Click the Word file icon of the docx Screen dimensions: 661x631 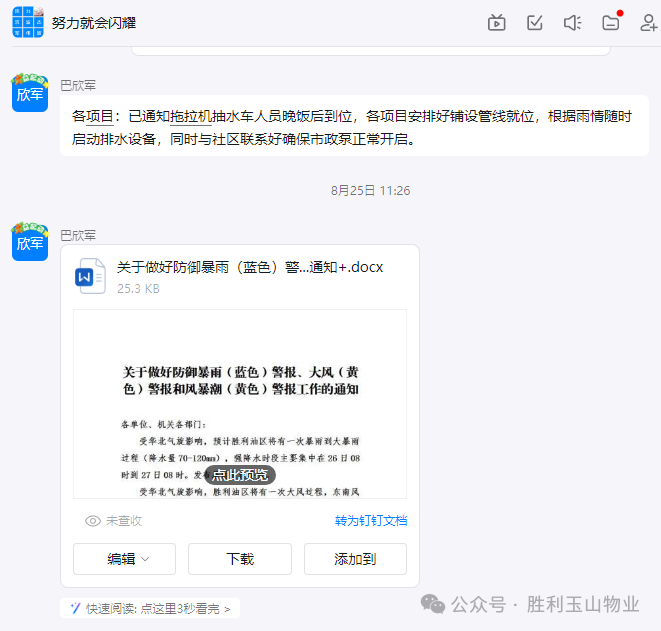(91, 276)
